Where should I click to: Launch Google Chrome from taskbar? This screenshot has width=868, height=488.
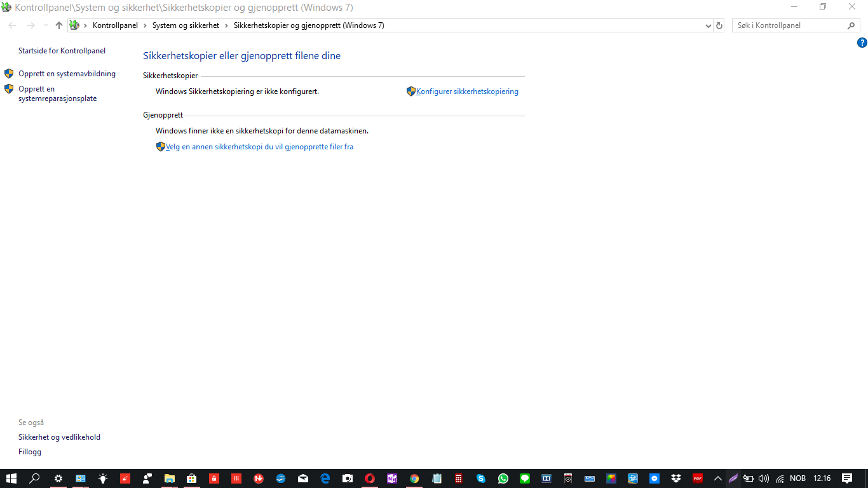coord(414,478)
